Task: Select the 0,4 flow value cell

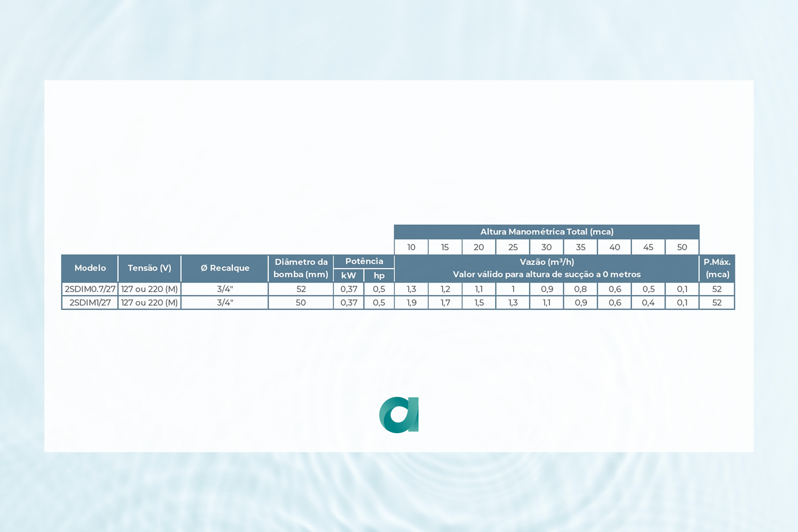Action: [648, 303]
